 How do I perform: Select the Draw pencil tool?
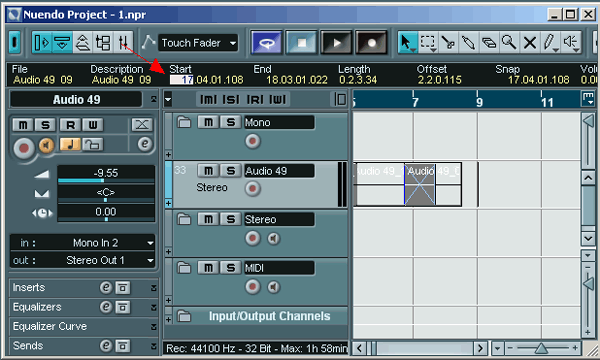pyautogui.click(x=550, y=42)
